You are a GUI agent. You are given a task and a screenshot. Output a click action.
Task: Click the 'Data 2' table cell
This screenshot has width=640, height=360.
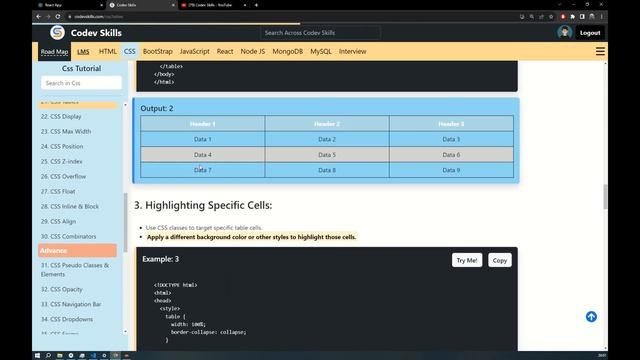click(327, 139)
